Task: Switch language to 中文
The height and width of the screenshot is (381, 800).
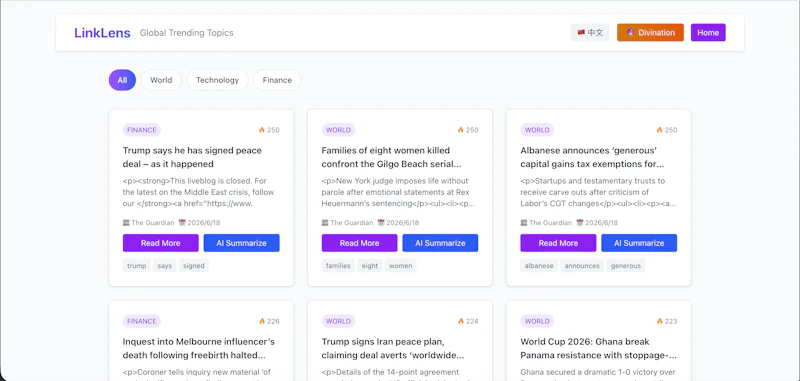Action: (590, 33)
